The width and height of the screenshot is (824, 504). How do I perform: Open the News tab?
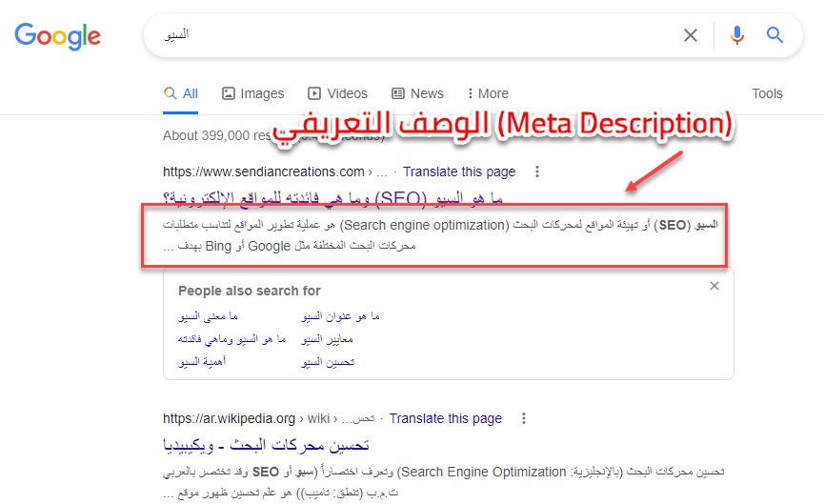click(x=418, y=93)
